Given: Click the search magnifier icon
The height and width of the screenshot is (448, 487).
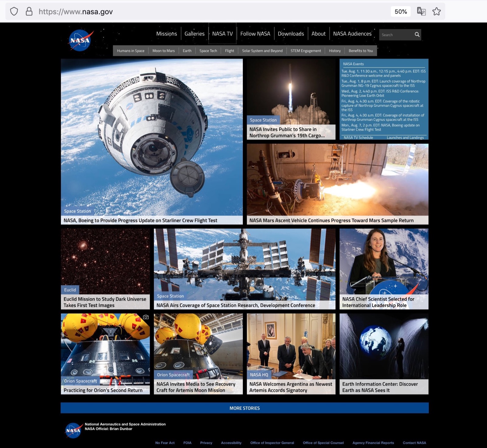Looking at the screenshot, I should [417, 35].
